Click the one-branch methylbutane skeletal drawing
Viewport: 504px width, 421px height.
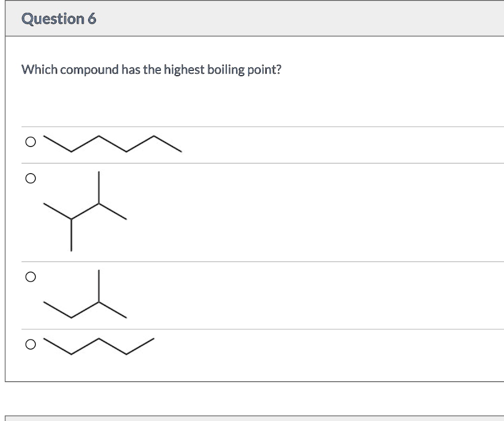pyautogui.click(x=85, y=294)
